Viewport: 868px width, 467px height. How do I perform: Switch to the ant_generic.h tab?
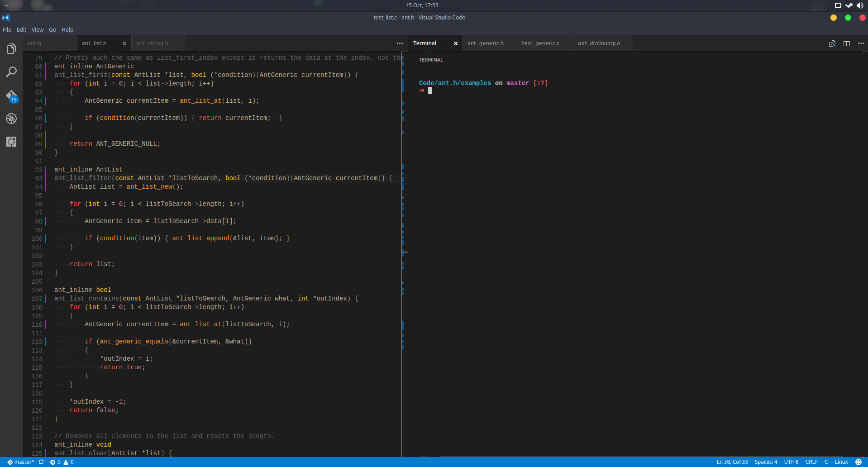coord(490,43)
